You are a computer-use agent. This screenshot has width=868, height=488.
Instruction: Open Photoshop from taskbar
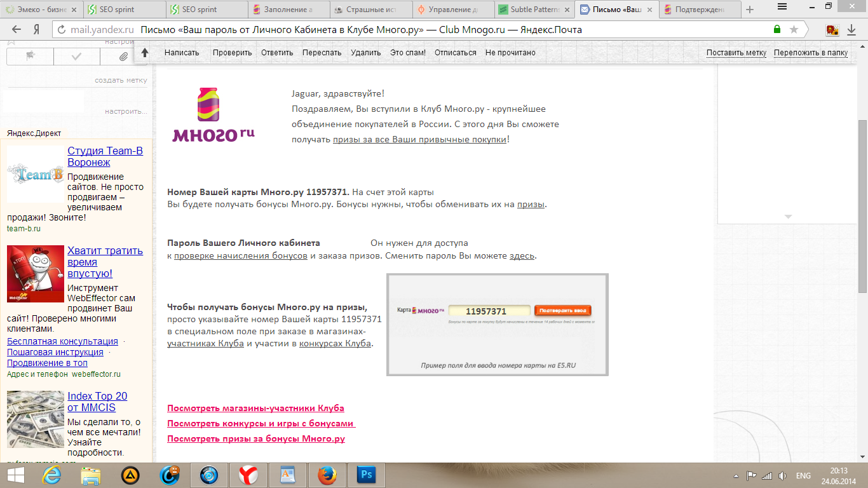(365, 475)
